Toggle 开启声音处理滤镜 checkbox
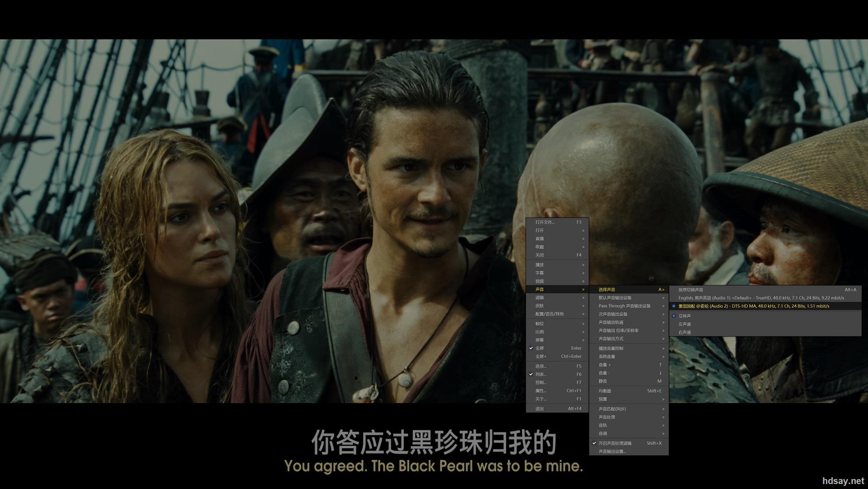The width and height of the screenshot is (868, 489). [629, 443]
